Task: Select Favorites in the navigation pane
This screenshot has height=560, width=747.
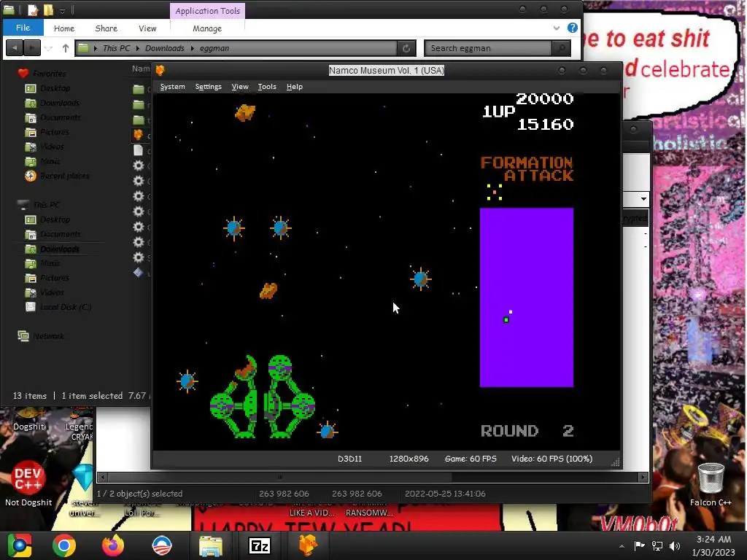Action: pos(49,74)
